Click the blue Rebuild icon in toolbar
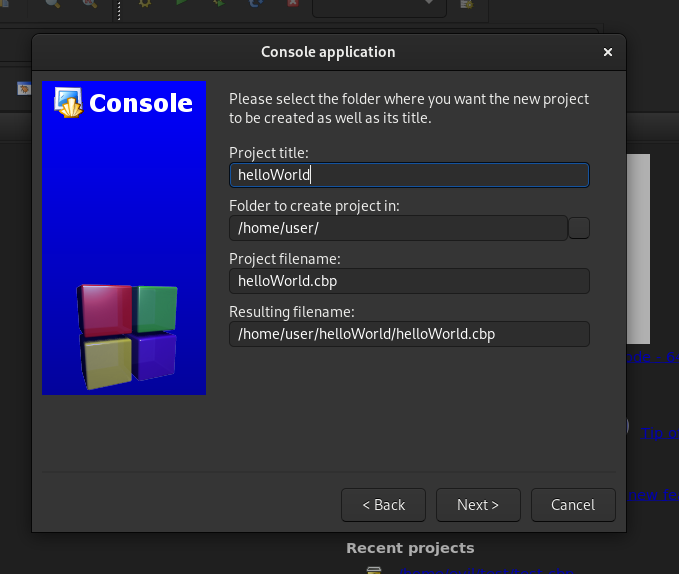Screen dimensions: 679x574 pos(255,5)
